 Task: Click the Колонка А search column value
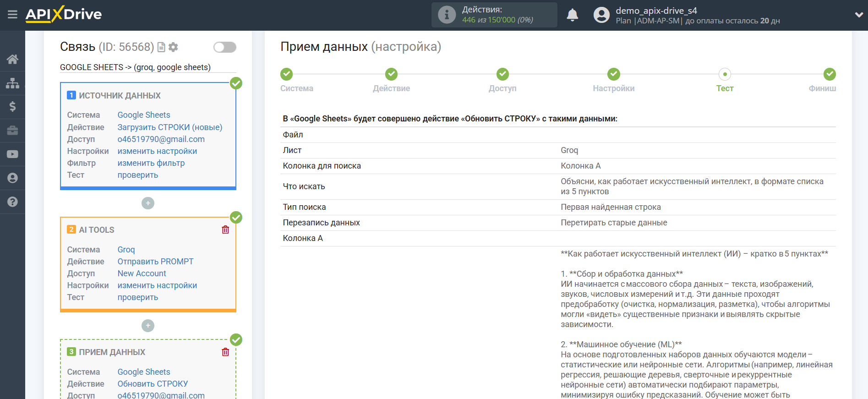point(581,166)
